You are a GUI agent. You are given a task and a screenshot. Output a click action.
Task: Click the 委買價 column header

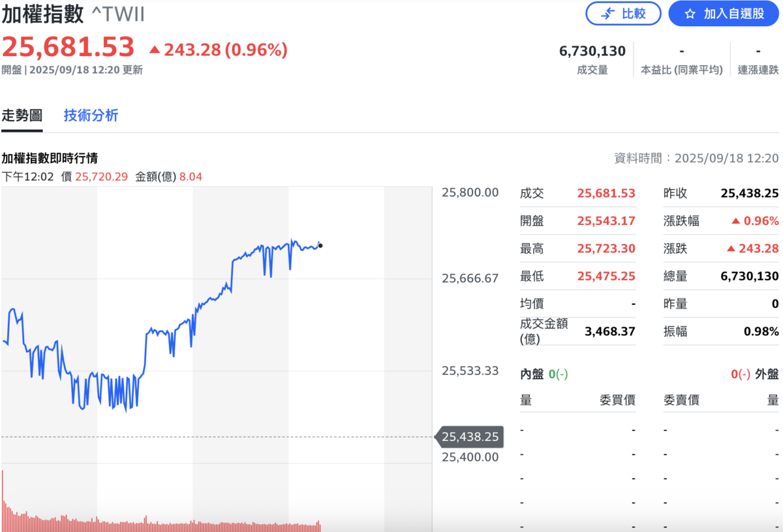point(619,400)
